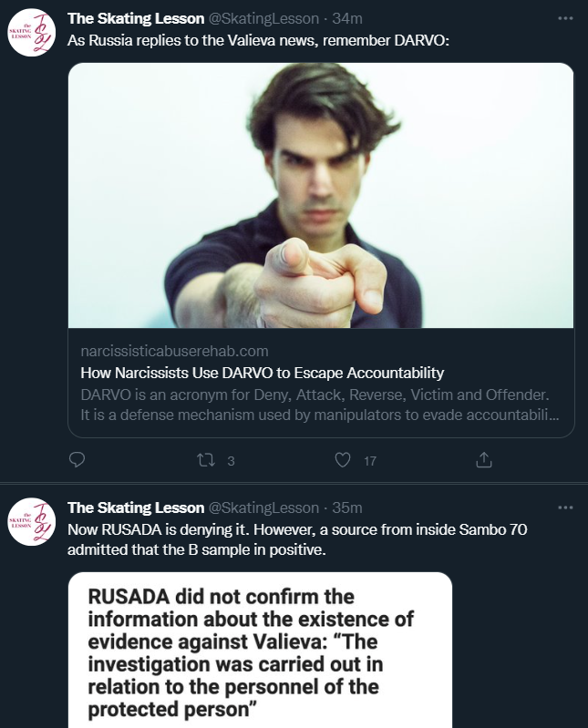Open Skating Lesson avatar on RUSADA tweet
Screen dimensions: 588x728
tap(32, 521)
